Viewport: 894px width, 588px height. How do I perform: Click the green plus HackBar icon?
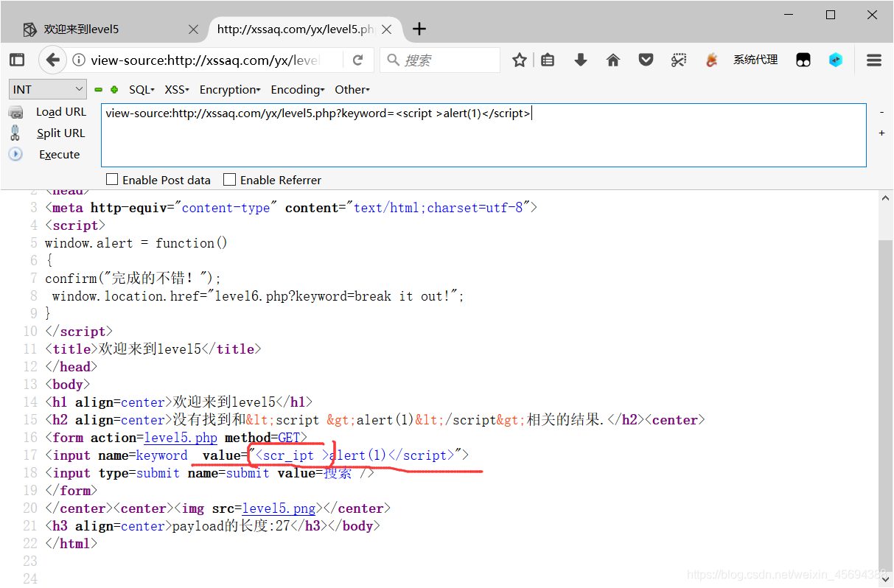click(114, 90)
